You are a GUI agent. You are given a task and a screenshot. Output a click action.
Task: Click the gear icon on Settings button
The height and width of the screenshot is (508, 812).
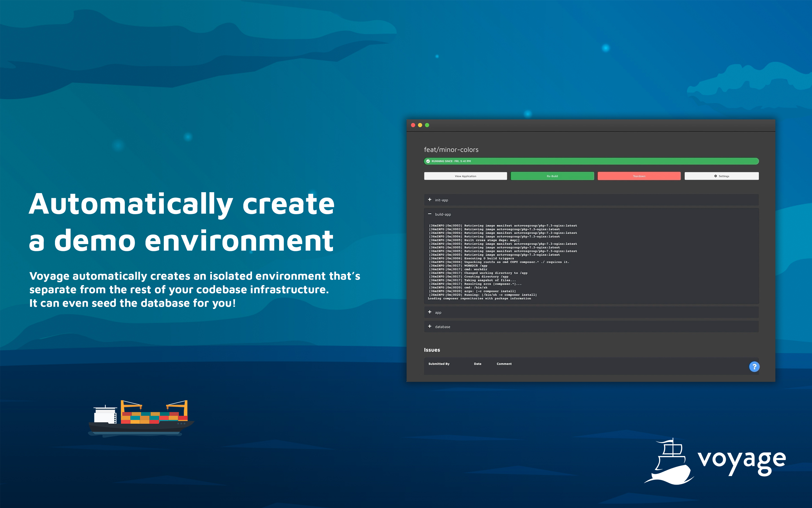point(715,176)
